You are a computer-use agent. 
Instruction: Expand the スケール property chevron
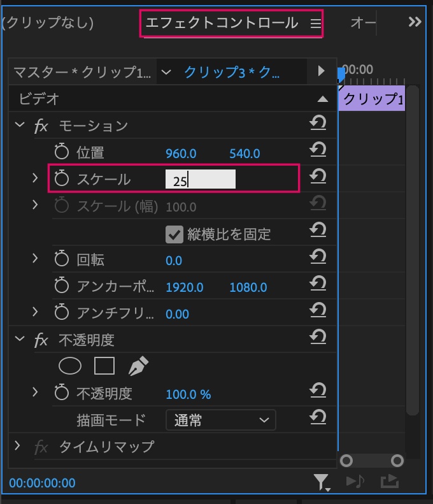click(x=35, y=178)
